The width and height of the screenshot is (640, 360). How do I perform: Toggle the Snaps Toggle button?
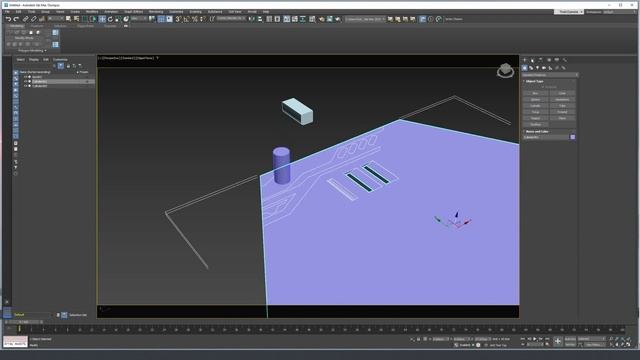pyautogui.click(x=178, y=19)
